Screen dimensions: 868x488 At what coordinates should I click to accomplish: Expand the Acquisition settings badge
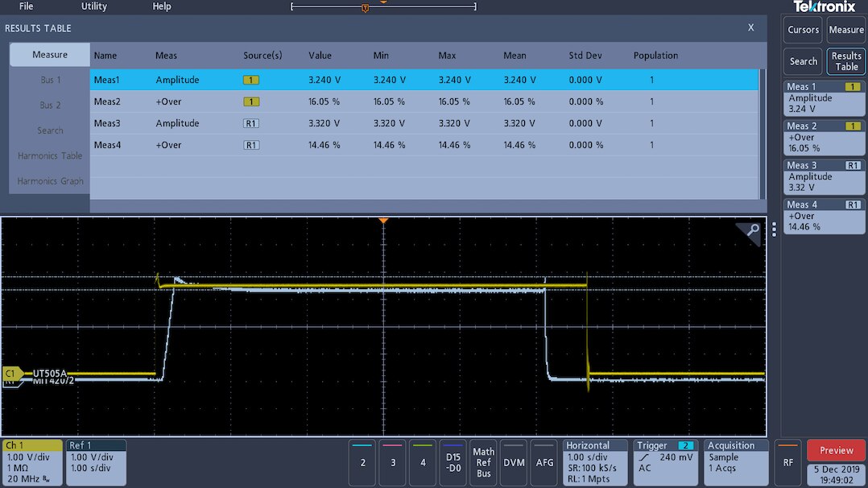[735, 462]
